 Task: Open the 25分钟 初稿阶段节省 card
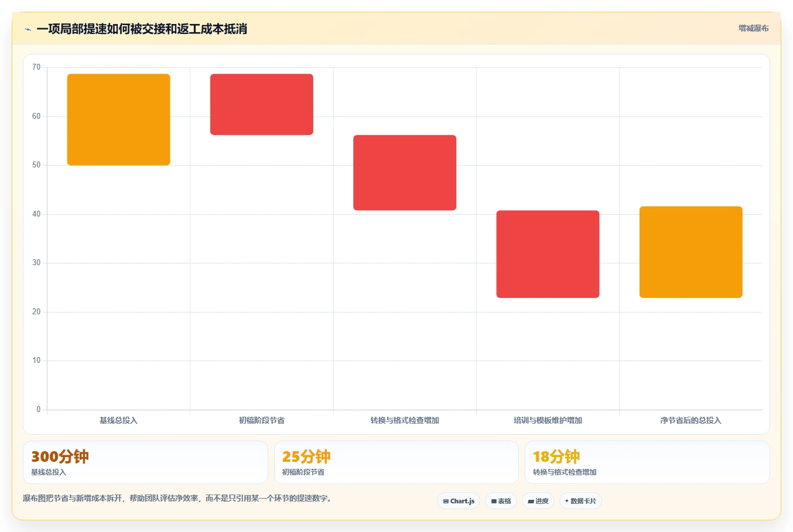point(396,462)
